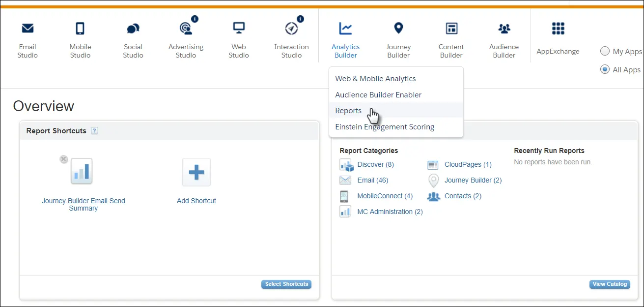Click the Email Studio label
644x307 pixels.
28,51
